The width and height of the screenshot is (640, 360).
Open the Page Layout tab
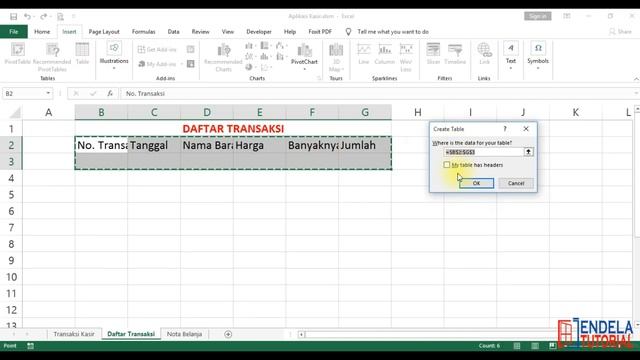pyautogui.click(x=104, y=31)
